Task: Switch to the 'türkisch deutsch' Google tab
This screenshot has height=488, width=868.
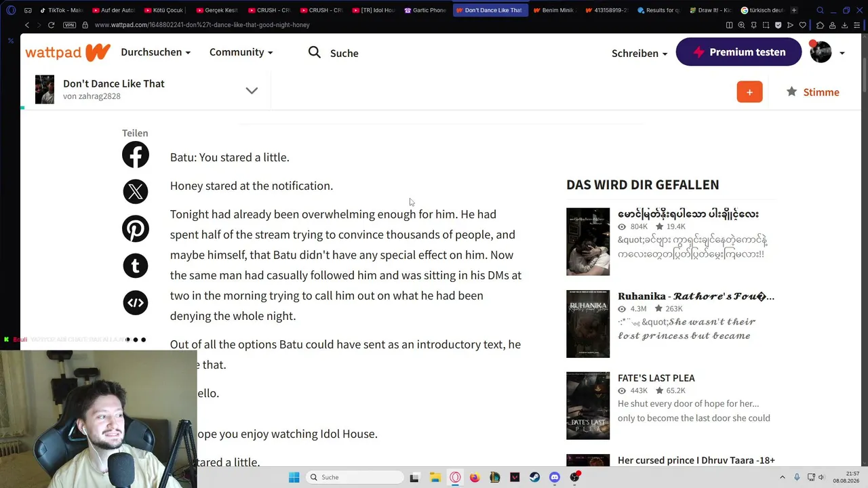Action: coord(762,10)
